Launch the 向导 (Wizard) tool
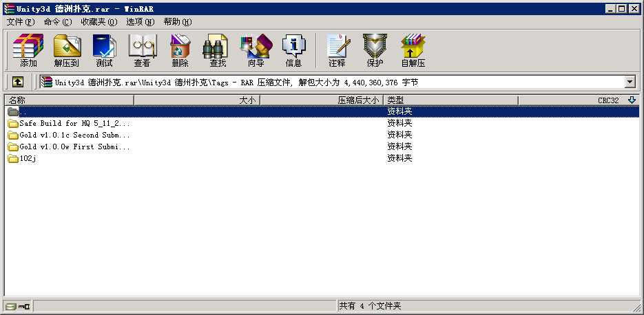Viewport: 644px width, 315px height. [x=256, y=50]
